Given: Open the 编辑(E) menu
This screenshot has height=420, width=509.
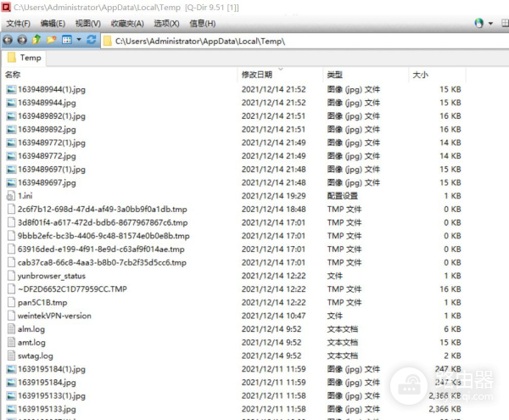Looking at the screenshot, I should [53, 24].
